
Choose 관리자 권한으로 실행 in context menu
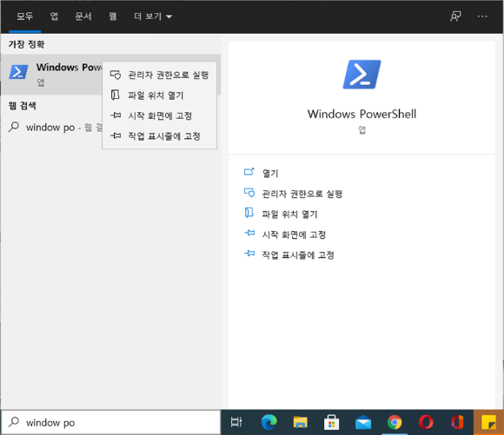click(159, 75)
